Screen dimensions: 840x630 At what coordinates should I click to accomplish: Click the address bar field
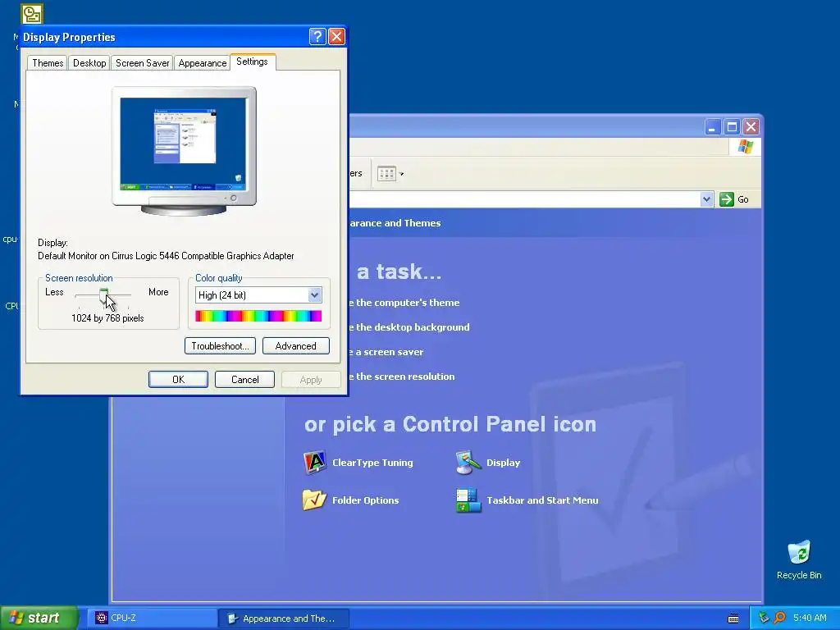(x=524, y=199)
